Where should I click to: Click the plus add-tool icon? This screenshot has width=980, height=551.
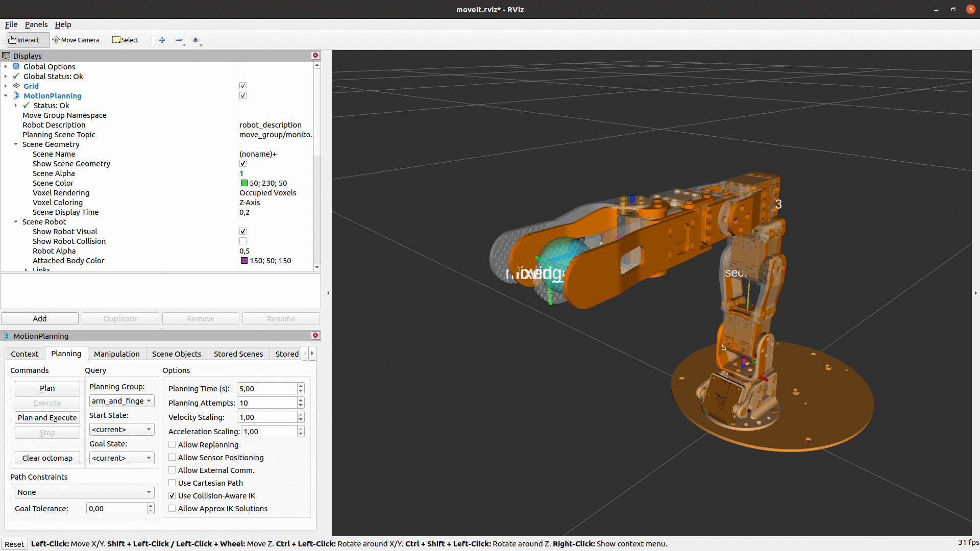(162, 40)
